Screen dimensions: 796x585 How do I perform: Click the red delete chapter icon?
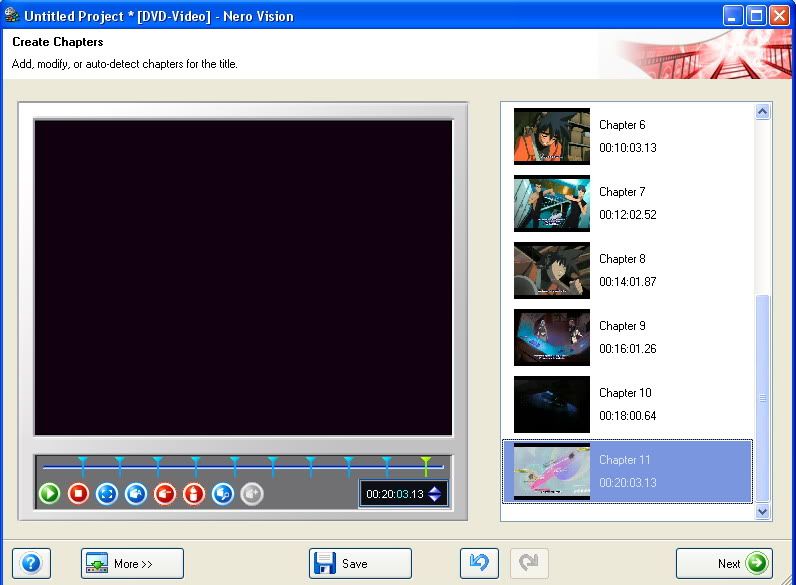pos(164,493)
